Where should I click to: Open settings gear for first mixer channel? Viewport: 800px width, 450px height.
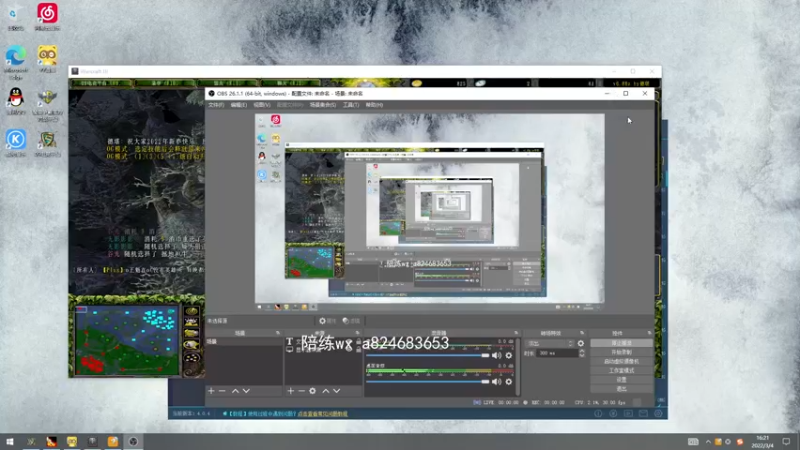pos(509,356)
